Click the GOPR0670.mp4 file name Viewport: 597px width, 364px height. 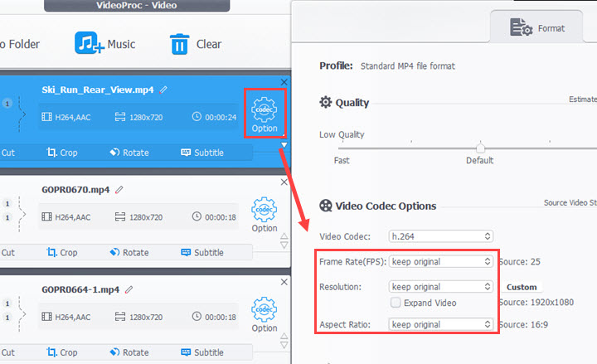[75, 190]
